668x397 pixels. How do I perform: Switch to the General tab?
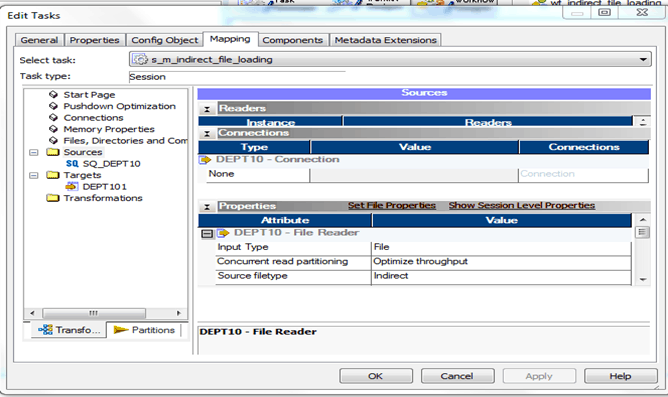click(x=39, y=40)
